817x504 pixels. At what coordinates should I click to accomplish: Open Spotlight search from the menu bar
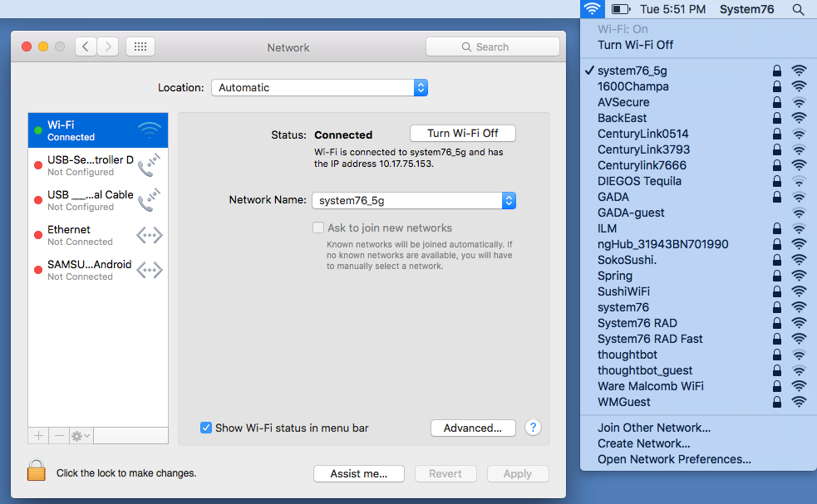click(797, 9)
